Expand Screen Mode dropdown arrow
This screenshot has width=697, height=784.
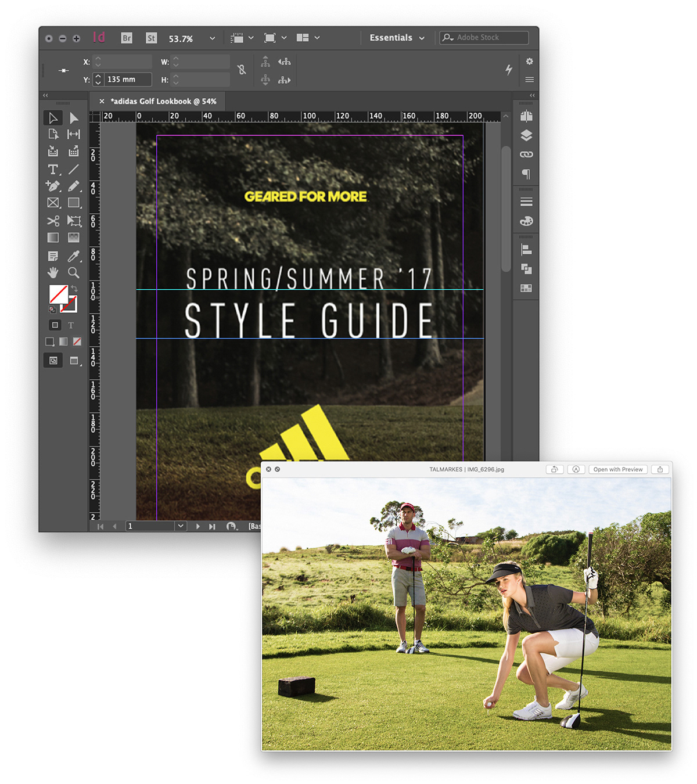click(x=284, y=38)
